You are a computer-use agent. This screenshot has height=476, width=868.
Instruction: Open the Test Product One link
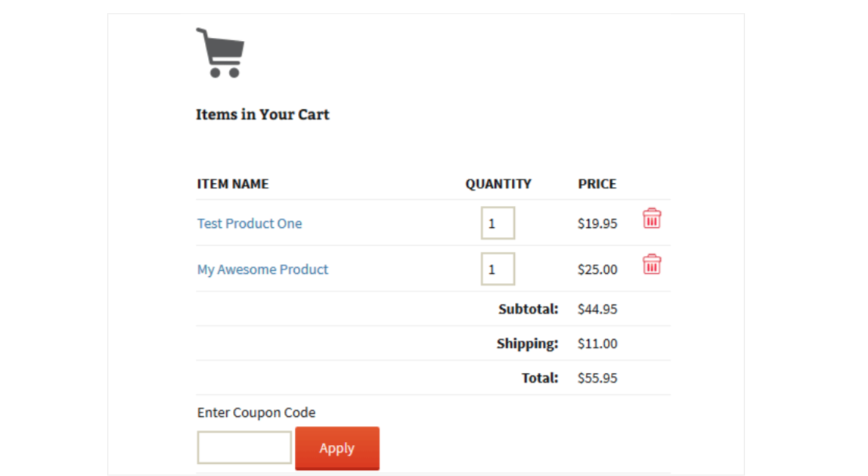point(250,223)
